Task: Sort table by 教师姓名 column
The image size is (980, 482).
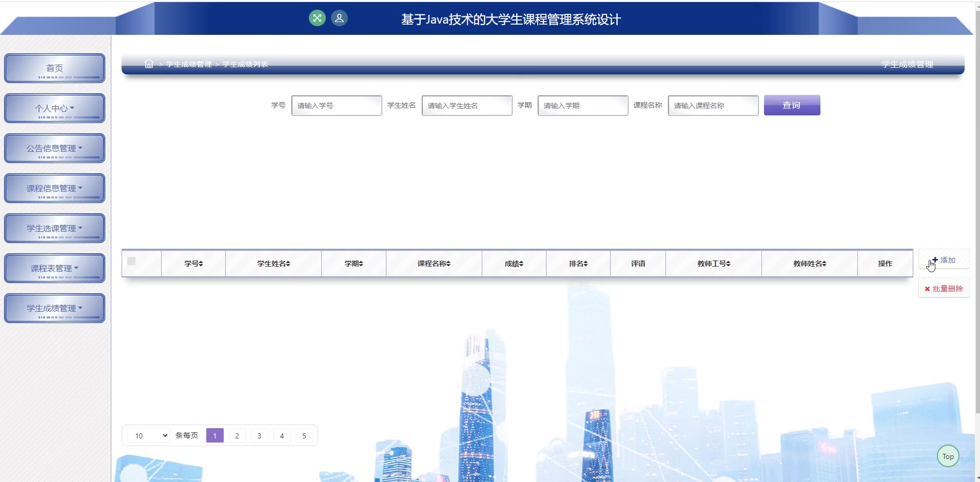Action: pos(810,264)
